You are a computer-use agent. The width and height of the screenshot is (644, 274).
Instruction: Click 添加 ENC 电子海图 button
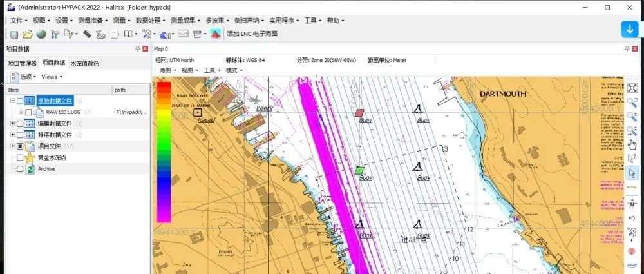(x=252, y=34)
